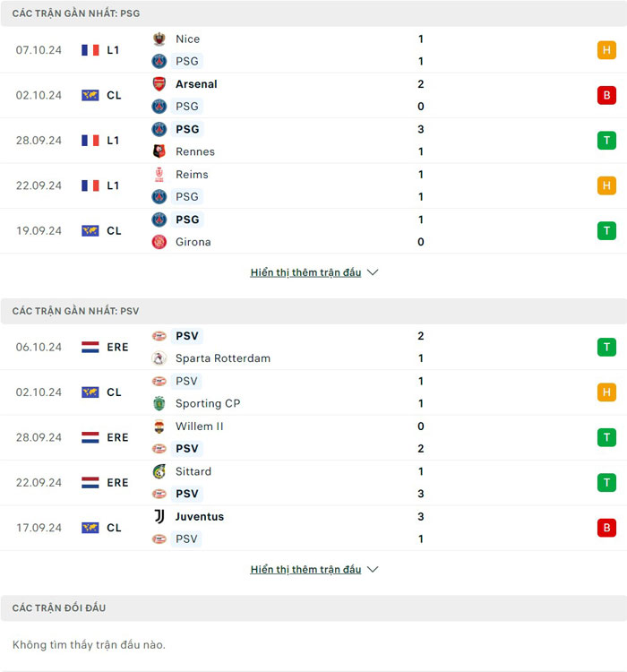Click the Rennes club crest icon
This screenshot has width=627, height=672.
[159, 151]
